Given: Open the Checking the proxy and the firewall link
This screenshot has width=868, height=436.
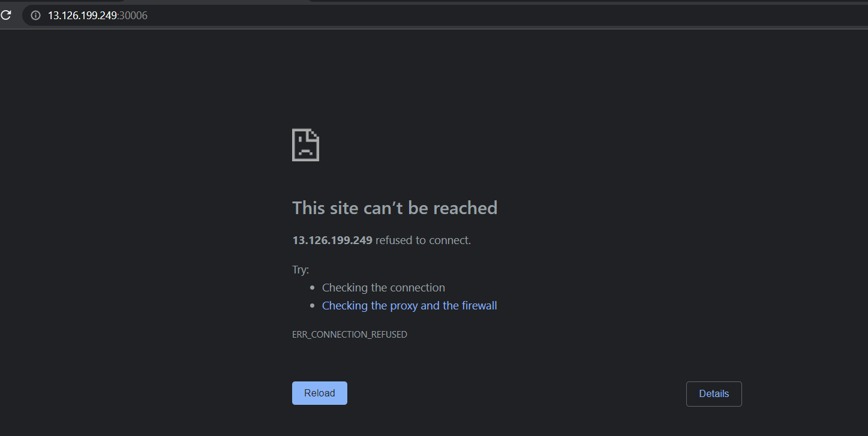Looking at the screenshot, I should (409, 306).
